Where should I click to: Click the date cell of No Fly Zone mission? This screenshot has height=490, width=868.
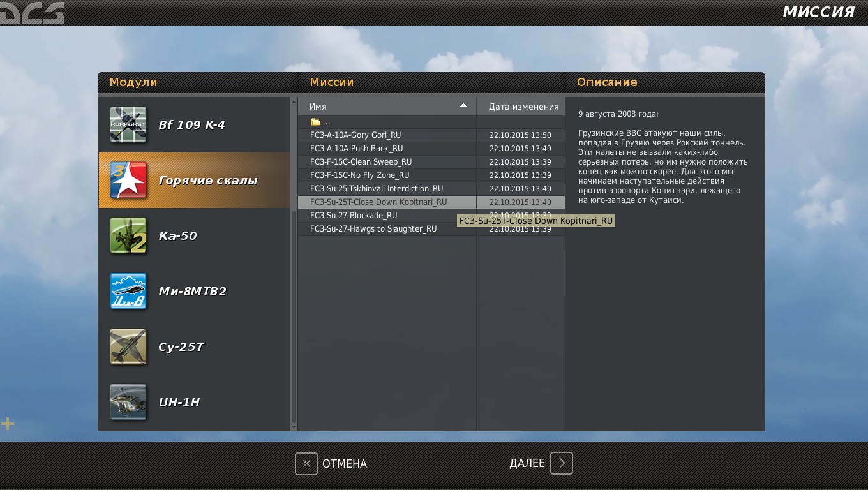point(520,175)
